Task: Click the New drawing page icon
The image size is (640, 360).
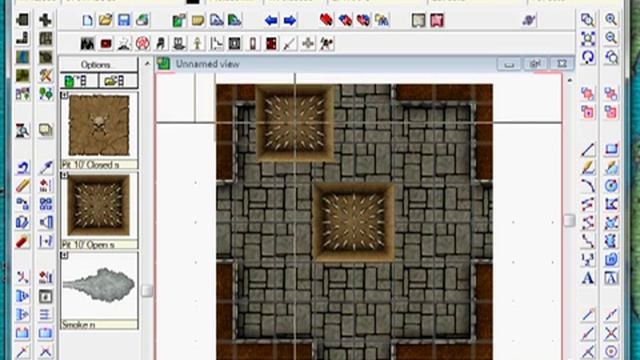Action: tap(87, 20)
